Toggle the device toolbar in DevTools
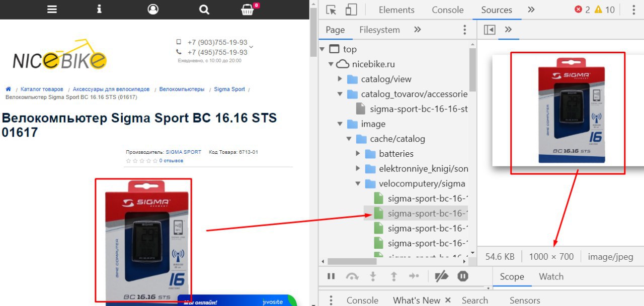 [x=351, y=10]
